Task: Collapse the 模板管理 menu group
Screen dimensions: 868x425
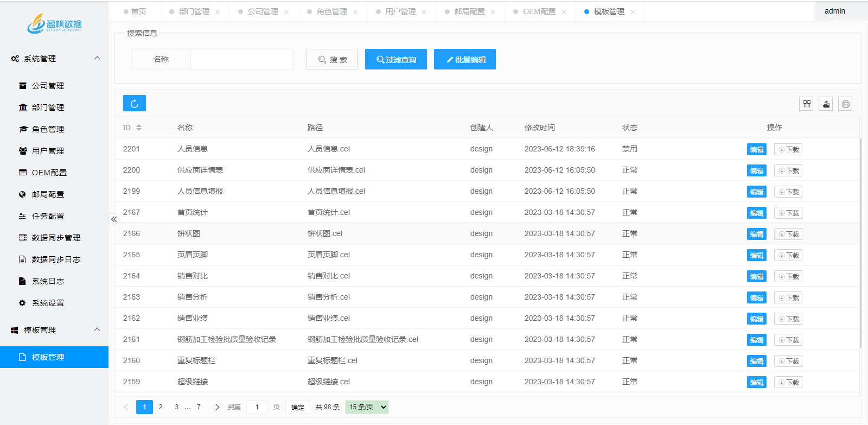Action: (x=54, y=330)
